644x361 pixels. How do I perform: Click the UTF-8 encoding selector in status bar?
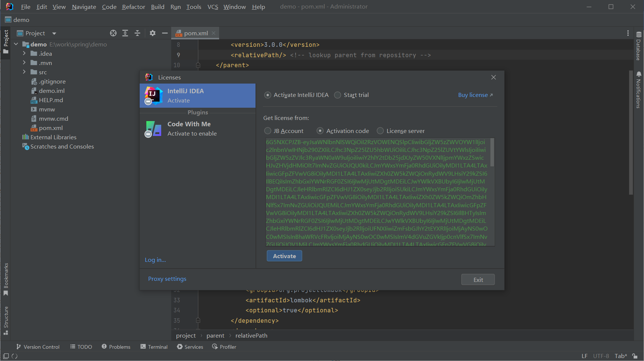click(601, 356)
